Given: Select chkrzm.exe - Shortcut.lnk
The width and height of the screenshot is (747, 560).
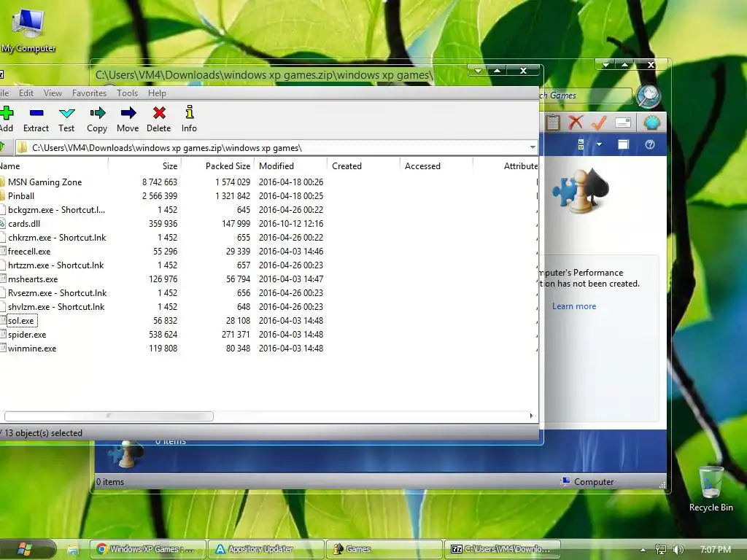Looking at the screenshot, I should click(57, 237).
